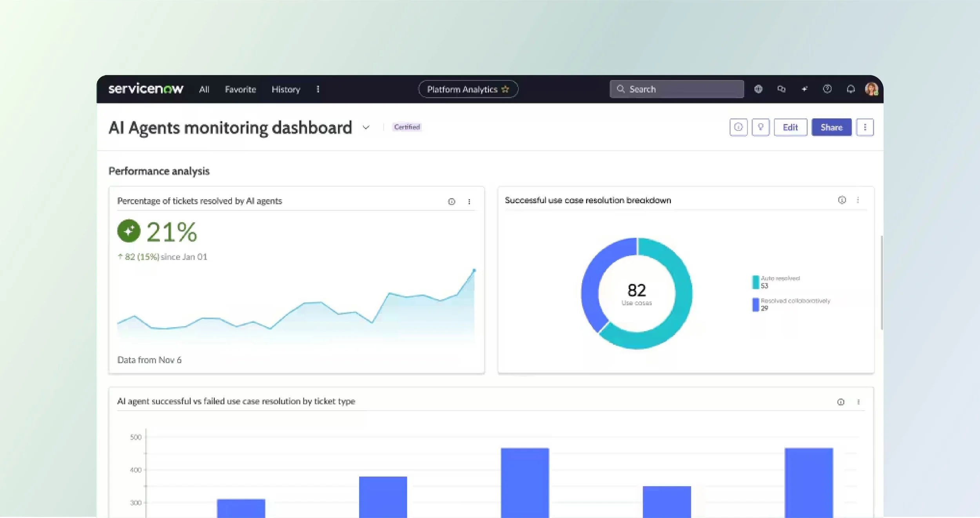Screen dimensions: 980x518
Task: Open the All navigation menu
Action: point(204,89)
